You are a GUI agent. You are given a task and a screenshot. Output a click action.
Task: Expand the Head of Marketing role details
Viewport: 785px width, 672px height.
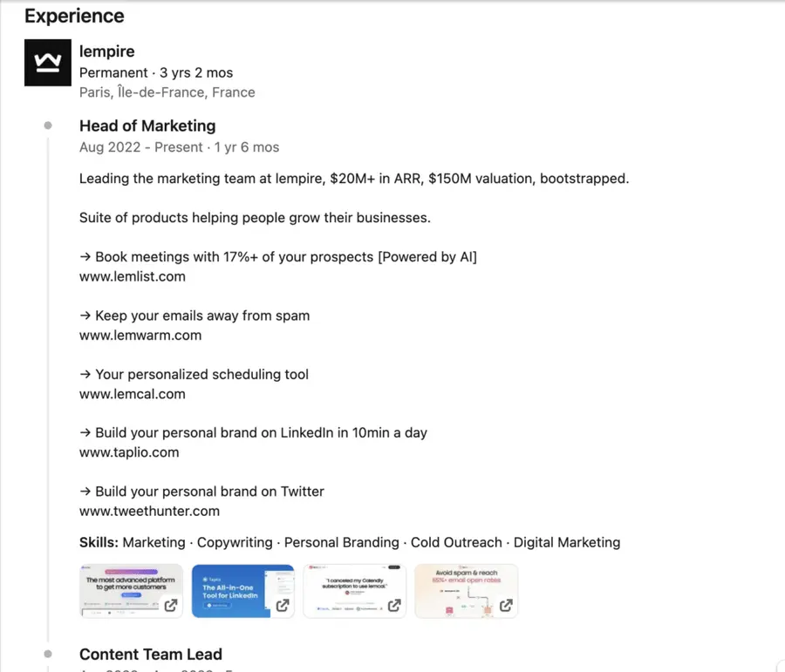pyautogui.click(x=147, y=126)
